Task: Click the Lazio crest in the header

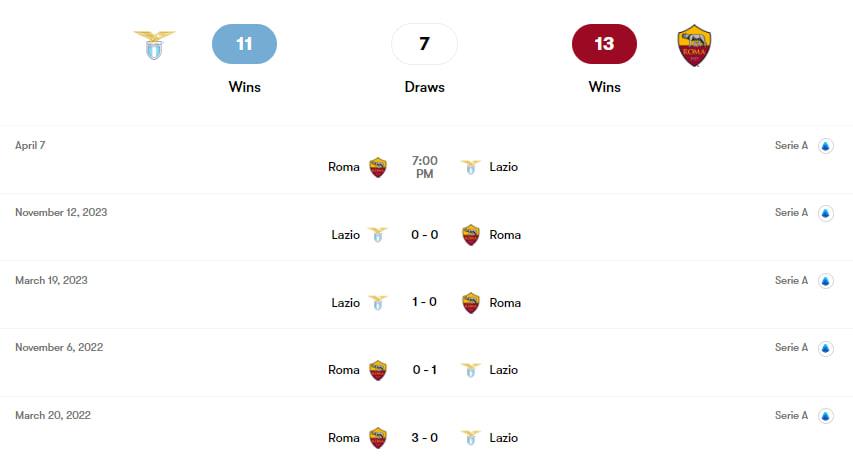Action: click(x=154, y=45)
